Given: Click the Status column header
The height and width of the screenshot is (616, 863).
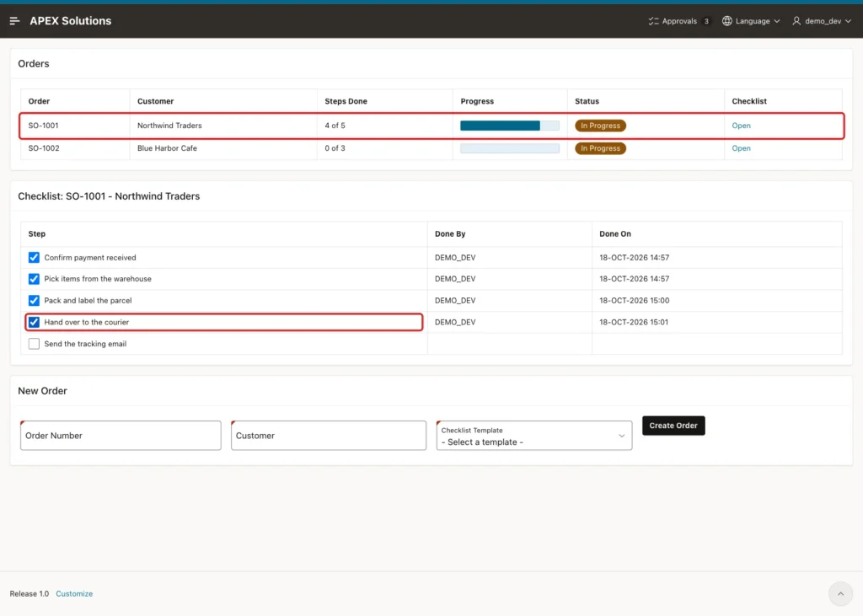Looking at the screenshot, I should [x=587, y=101].
